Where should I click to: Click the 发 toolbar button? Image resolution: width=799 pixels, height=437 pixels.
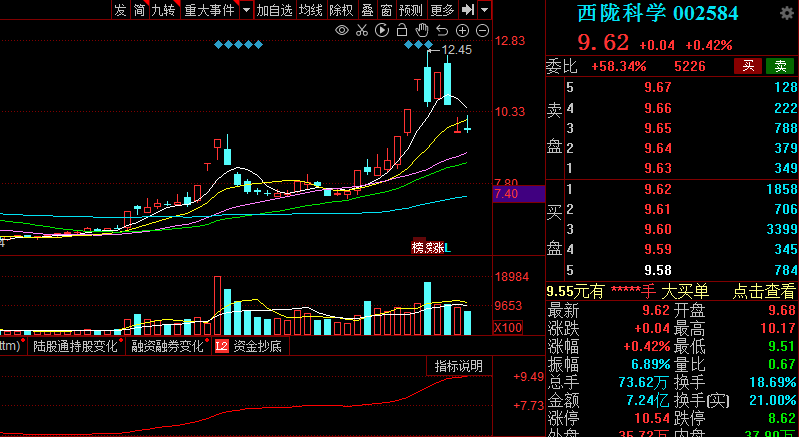[120, 10]
